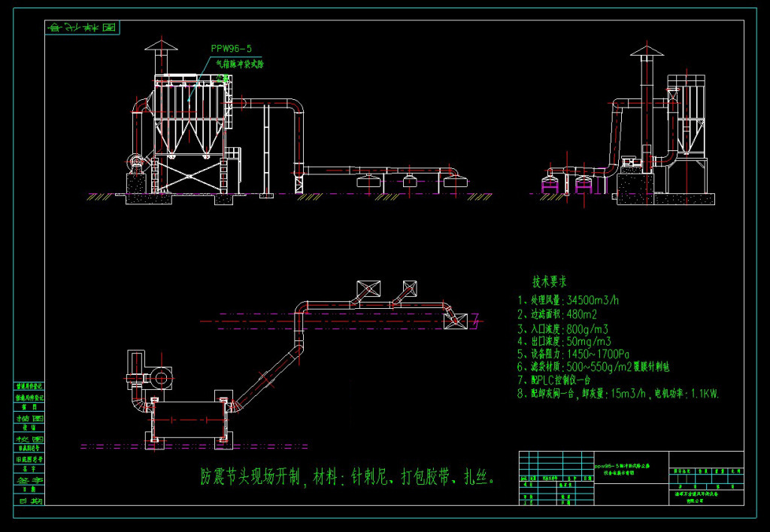Click the rightmost square hood in plan view
This screenshot has width=770, height=532.
(x=455, y=320)
